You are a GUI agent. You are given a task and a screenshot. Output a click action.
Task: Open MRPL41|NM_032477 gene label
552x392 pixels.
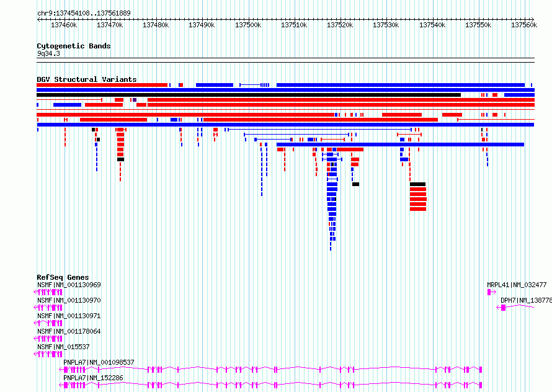click(x=517, y=285)
